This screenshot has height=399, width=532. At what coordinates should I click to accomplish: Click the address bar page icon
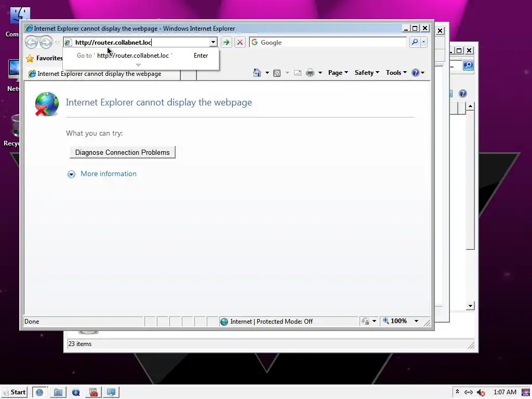pos(68,43)
